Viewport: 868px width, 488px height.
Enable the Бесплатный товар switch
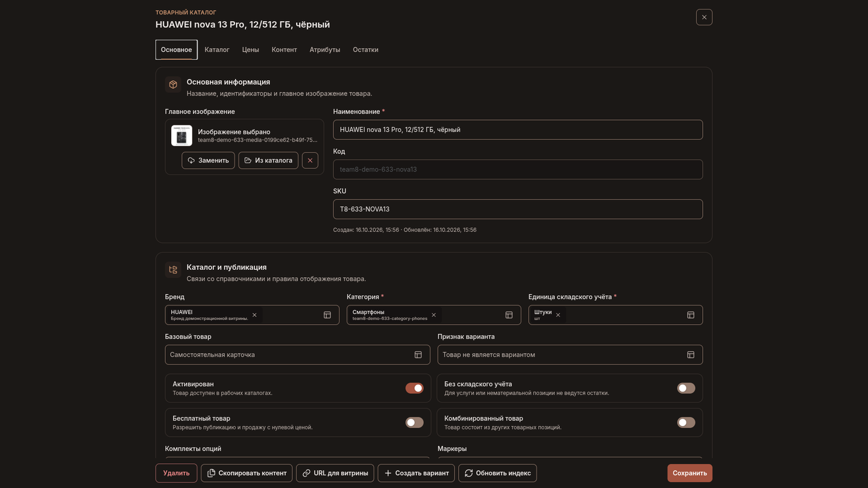414,422
